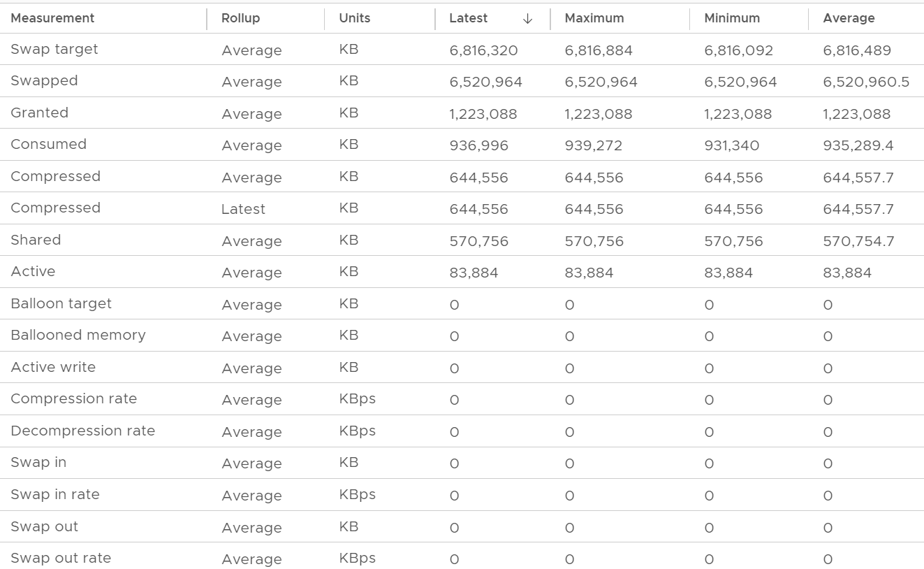The image size is (924, 569).
Task: Sort by the Average column header
Action: click(x=849, y=18)
